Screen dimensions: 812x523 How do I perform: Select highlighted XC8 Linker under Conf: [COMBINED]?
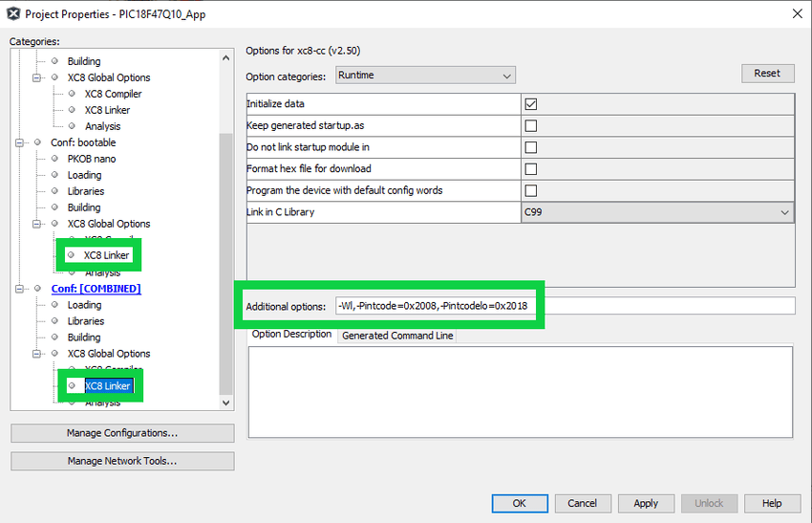pyautogui.click(x=107, y=386)
